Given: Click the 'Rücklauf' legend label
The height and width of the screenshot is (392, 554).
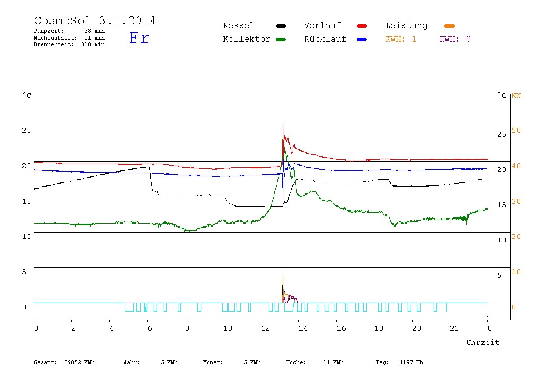Looking at the screenshot, I should click(x=325, y=39).
